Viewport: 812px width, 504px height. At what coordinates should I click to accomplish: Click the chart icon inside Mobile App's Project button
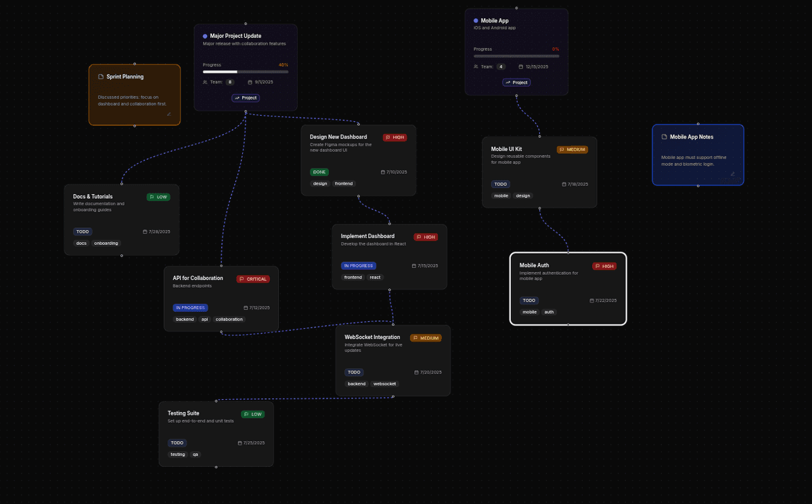click(x=507, y=82)
